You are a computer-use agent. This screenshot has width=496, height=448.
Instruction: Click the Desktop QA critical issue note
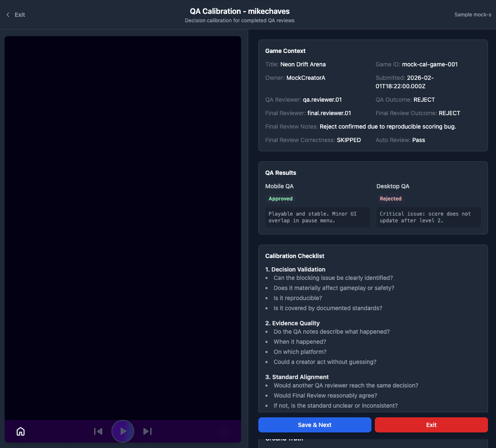click(428, 217)
